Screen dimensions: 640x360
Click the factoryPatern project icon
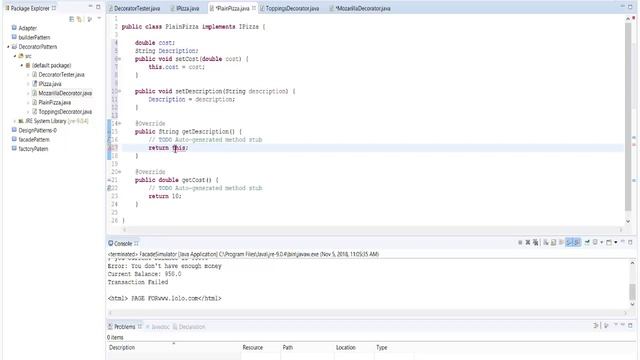tap(14, 149)
